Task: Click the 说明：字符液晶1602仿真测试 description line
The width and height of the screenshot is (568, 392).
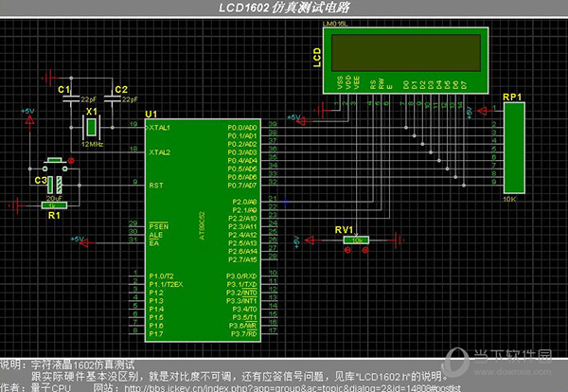Action: pyautogui.click(x=67, y=365)
